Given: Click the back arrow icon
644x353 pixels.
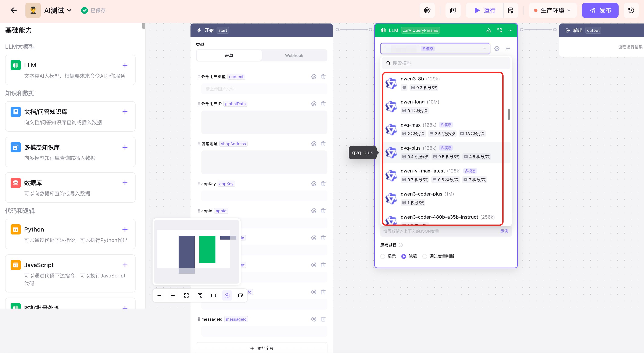Looking at the screenshot, I should click(x=14, y=11).
